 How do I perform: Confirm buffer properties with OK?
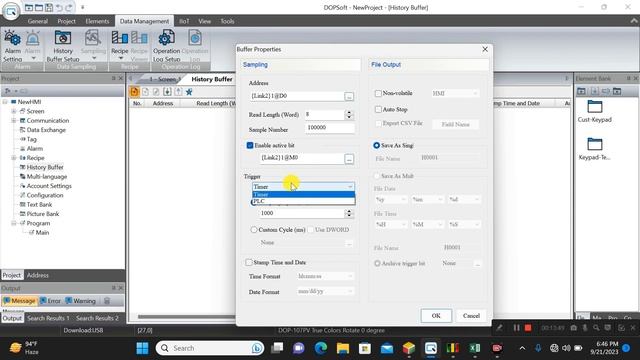(x=436, y=316)
